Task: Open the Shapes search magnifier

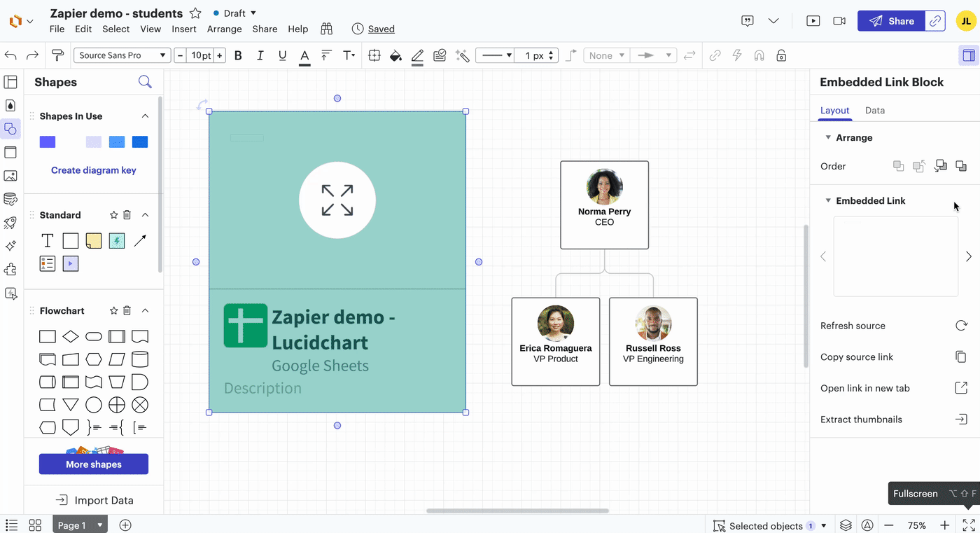Action: click(x=145, y=82)
